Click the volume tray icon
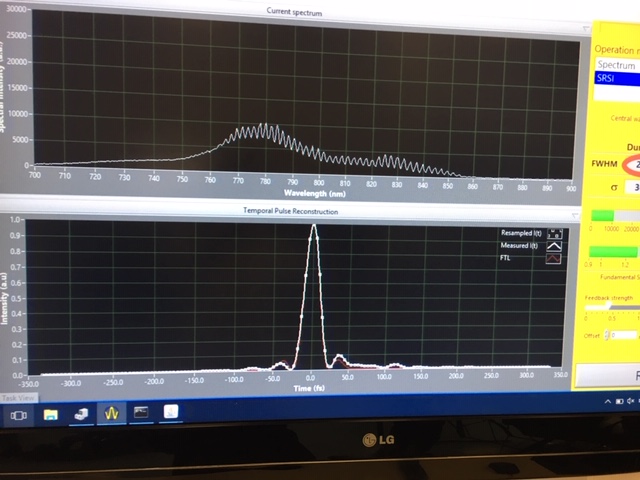 pyautogui.click(x=631, y=401)
